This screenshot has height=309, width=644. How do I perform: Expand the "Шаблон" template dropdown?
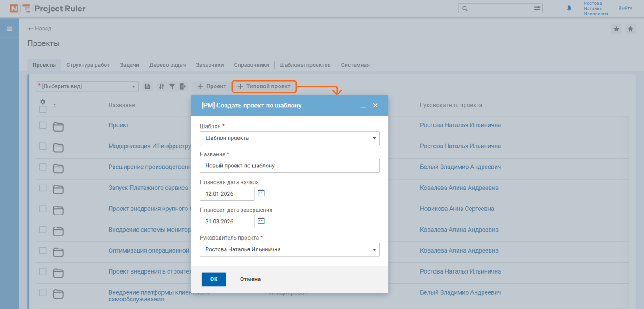pyautogui.click(x=374, y=138)
